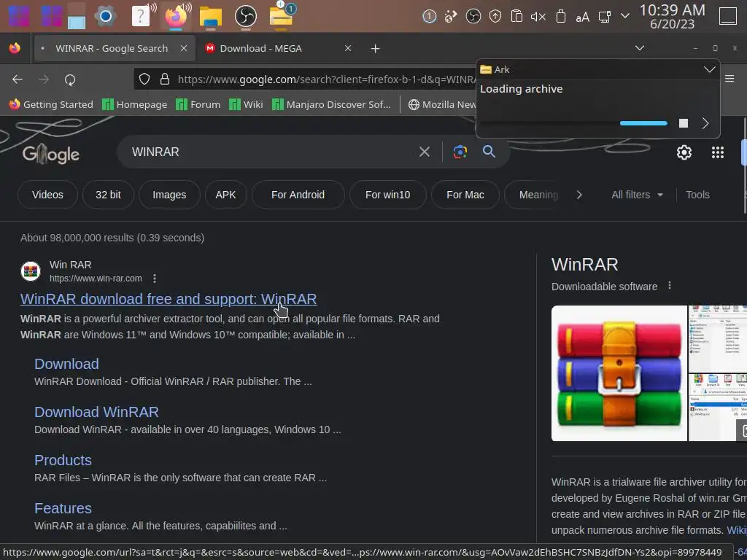747x560 pixels.
Task: Open the Download WinRAR sitelink
Action: (x=96, y=412)
